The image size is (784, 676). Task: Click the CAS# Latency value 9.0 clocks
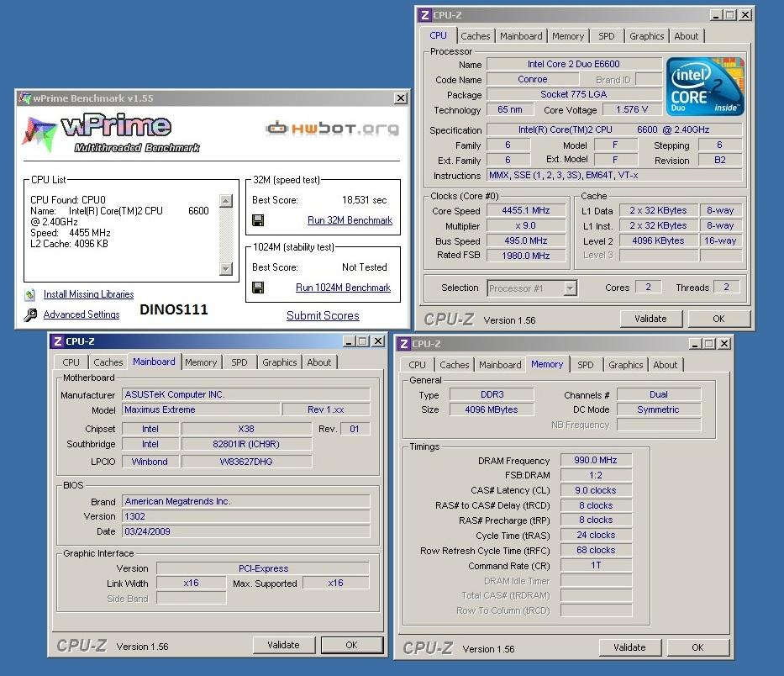pos(596,490)
